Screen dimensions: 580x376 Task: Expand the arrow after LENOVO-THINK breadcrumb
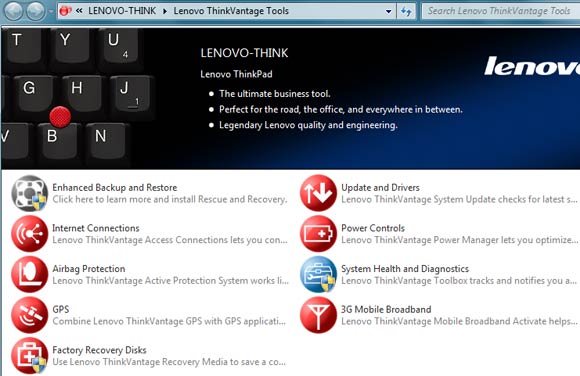pos(165,11)
